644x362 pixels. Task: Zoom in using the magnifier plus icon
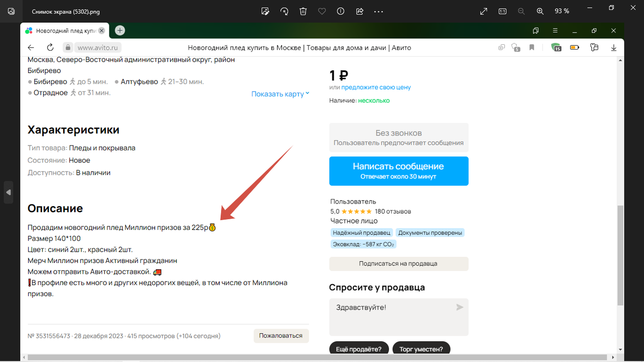tap(540, 11)
